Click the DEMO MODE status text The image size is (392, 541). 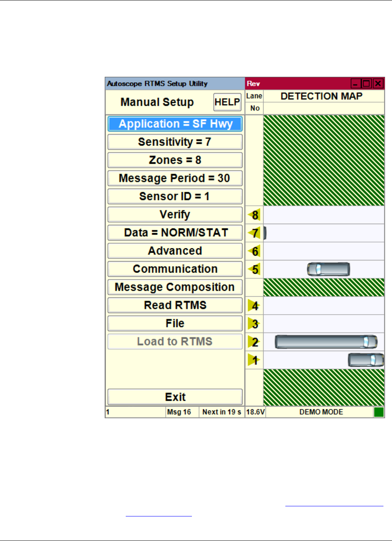[x=321, y=412]
